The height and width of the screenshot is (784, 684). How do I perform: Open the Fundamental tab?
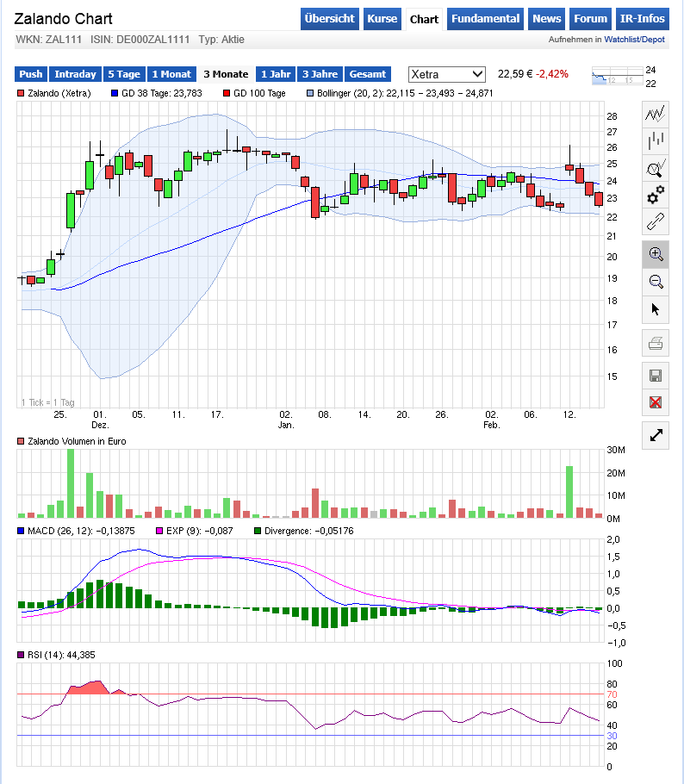coord(485,19)
